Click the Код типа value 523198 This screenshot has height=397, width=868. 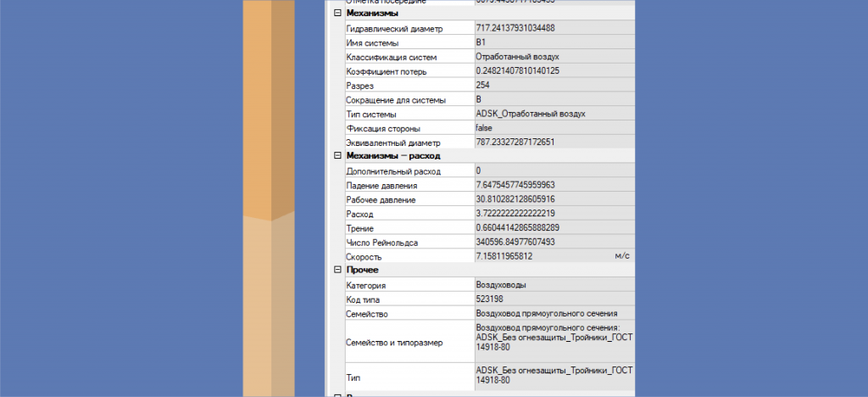tap(551, 299)
